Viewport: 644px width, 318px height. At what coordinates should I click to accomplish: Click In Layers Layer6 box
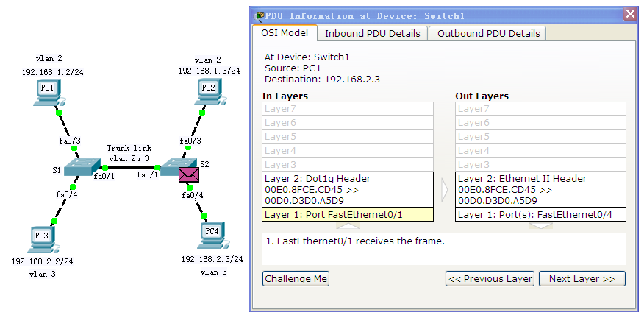click(x=348, y=123)
